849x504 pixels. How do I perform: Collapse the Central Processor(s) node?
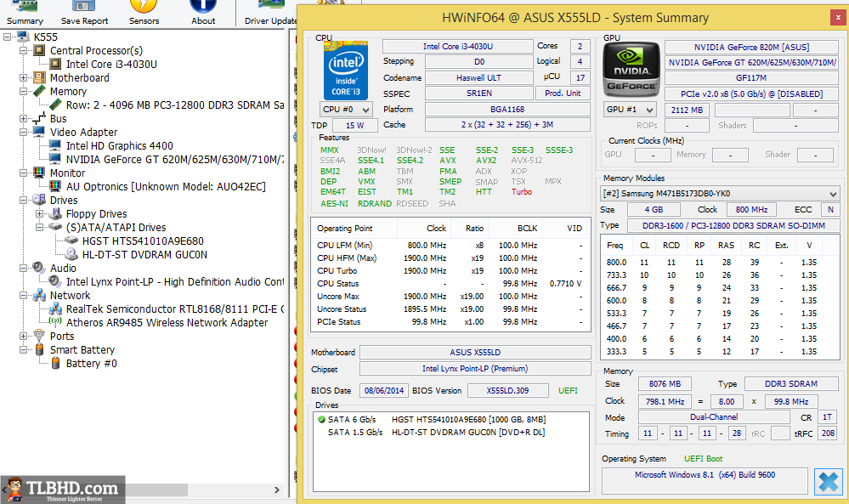23,50
